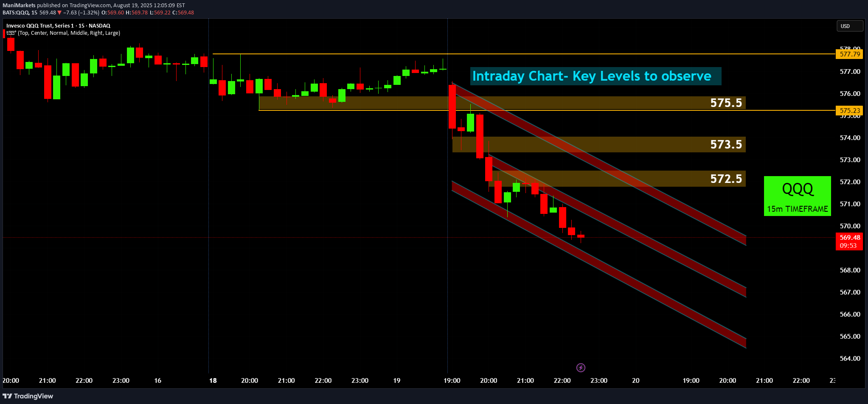Click the −7.63 (−1.32%) change value
The width and height of the screenshot is (868, 404).
pyautogui.click(x=81, y=13)
